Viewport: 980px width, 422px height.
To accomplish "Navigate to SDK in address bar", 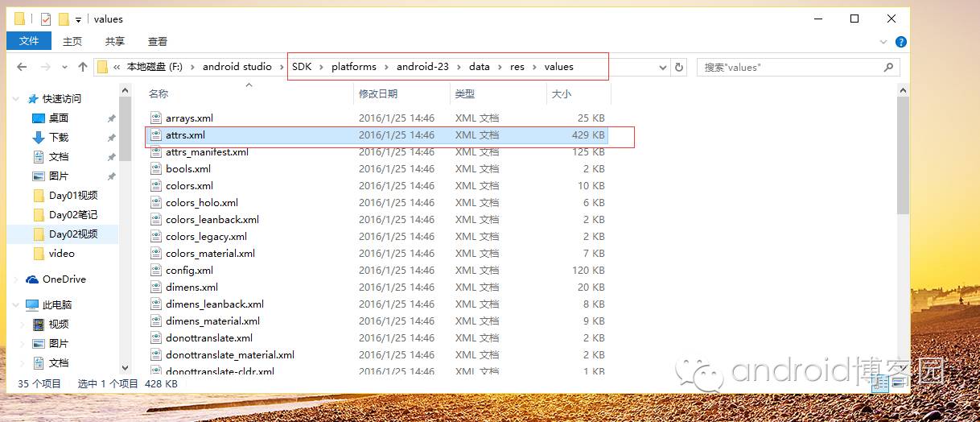I will pos(302,67).
